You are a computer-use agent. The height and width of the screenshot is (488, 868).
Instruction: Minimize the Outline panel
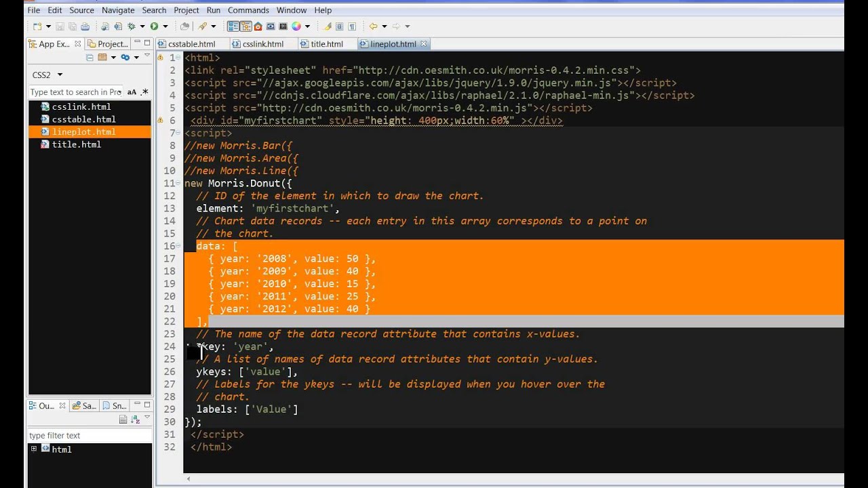137,404
